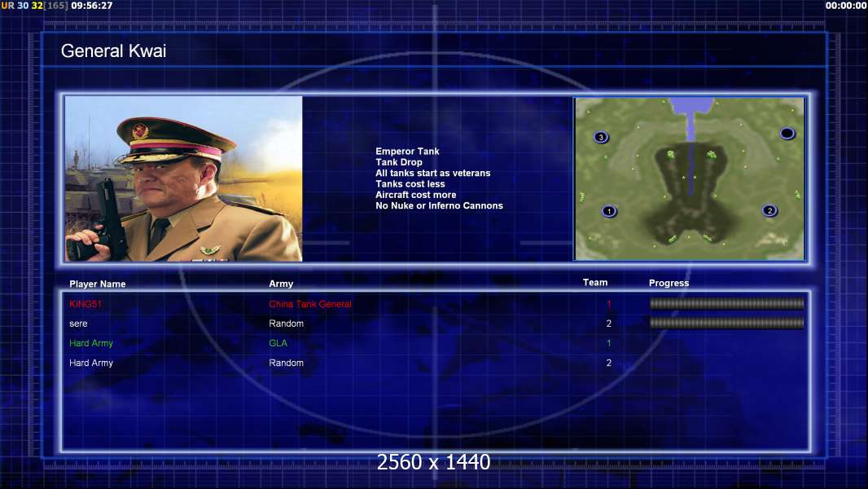The width and height of the screenshot is (868, 489).
Task: Click 'Tank Drop' ability text
Action: (398, 162)
